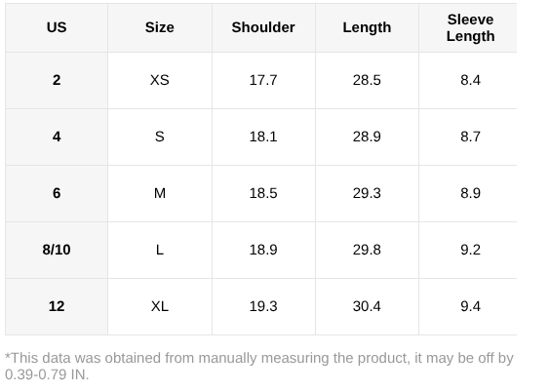Click the length value 30.4

(x=367, y=307)
